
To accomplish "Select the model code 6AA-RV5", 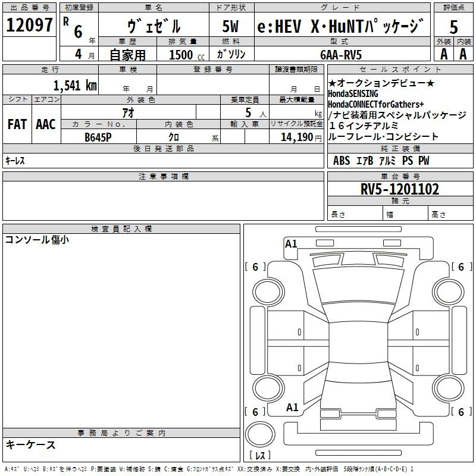I will [x=341, y=55].
